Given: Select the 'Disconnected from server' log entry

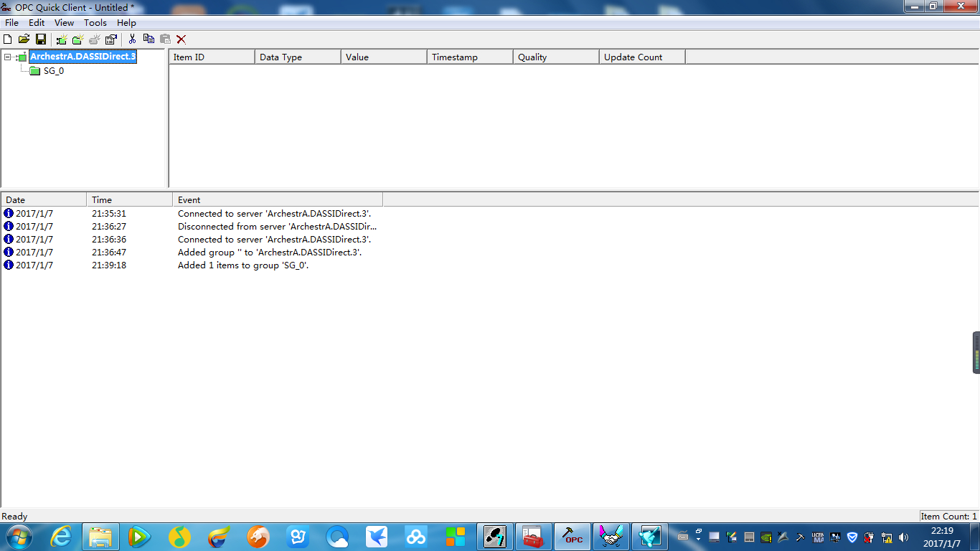Looking at the screenshot, I should click(277, 227).
